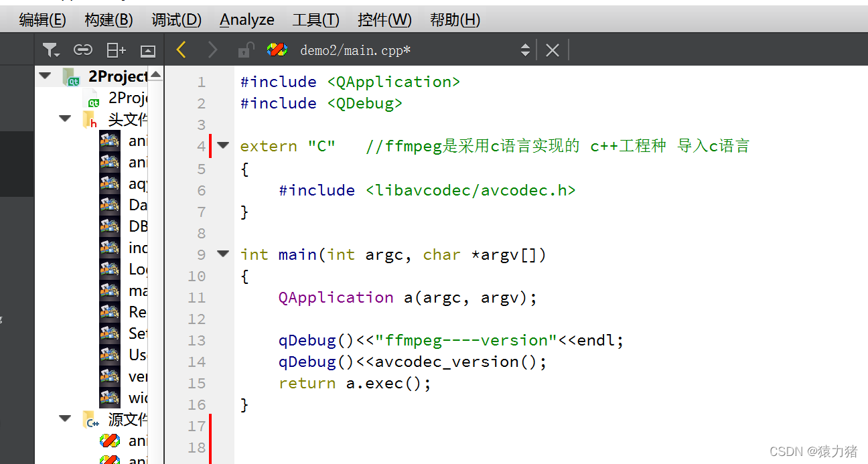Viewport: 868px width, 464px height.
Task: Click on return a.exec(); line
Action: (355, 383)
